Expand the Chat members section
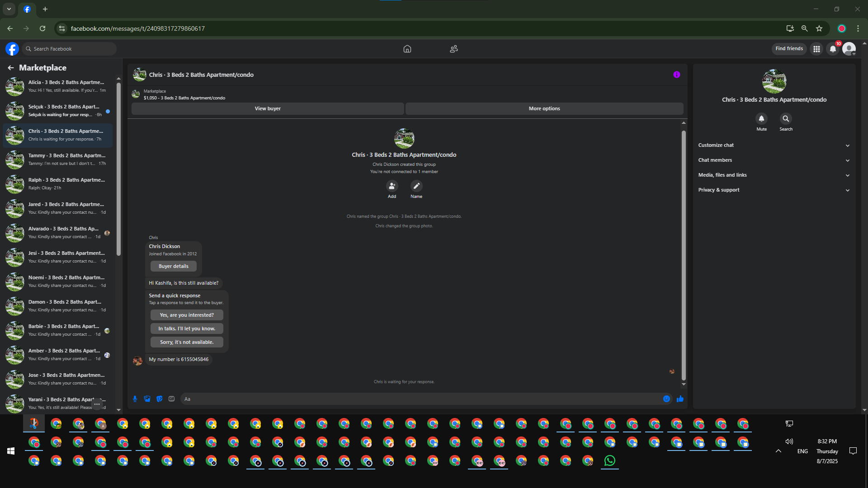 pos(774,160)
